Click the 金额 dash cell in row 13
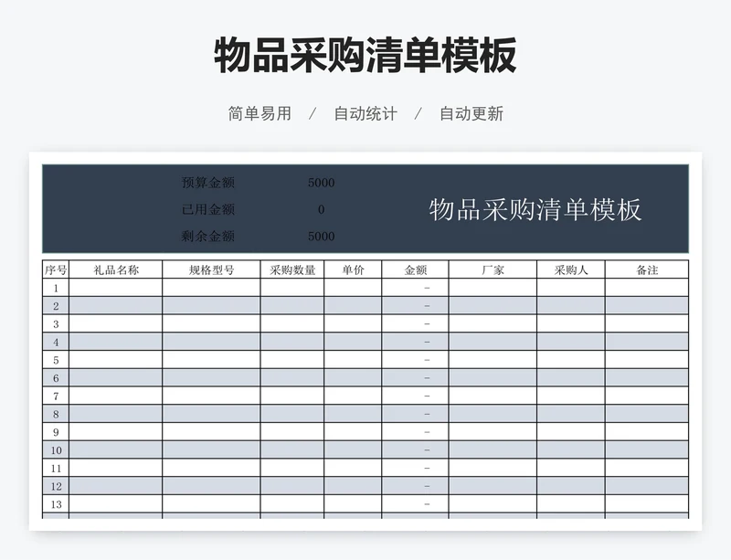Image resolution: width=731 pixels, height=560 pixels. click(x=415, y=504)
